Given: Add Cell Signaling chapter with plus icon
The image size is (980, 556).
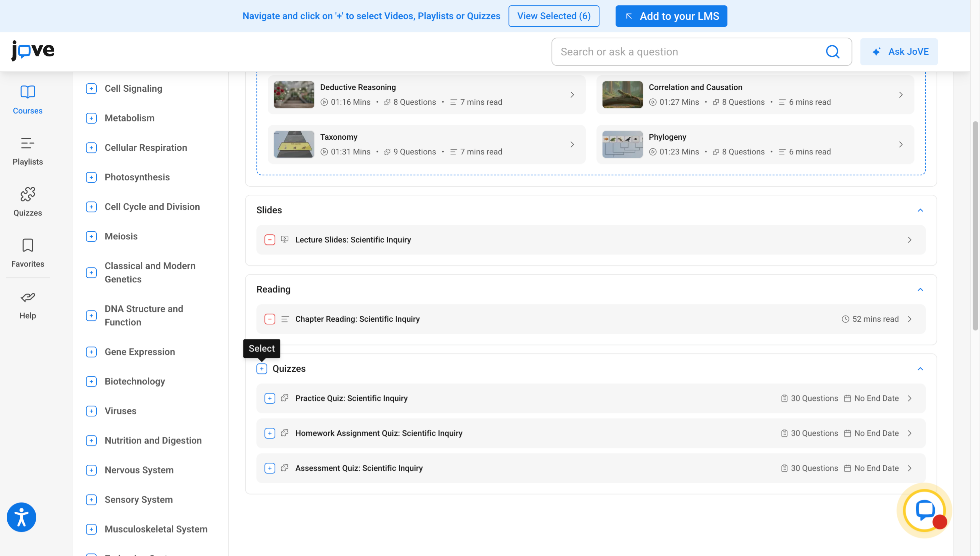Looking at the screenshot, I should pos(91,89).
